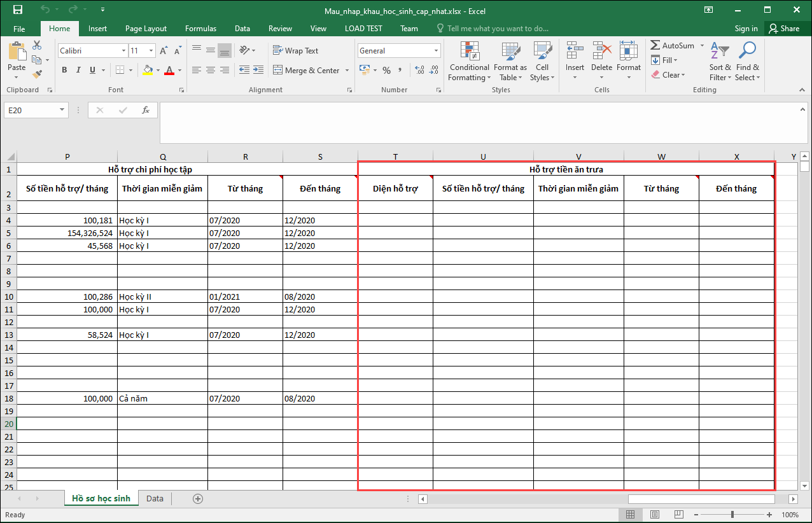This screenshot has height=523, width=812.
Task: Toggle Bold formatting
Action: click(x=64, y=70)
